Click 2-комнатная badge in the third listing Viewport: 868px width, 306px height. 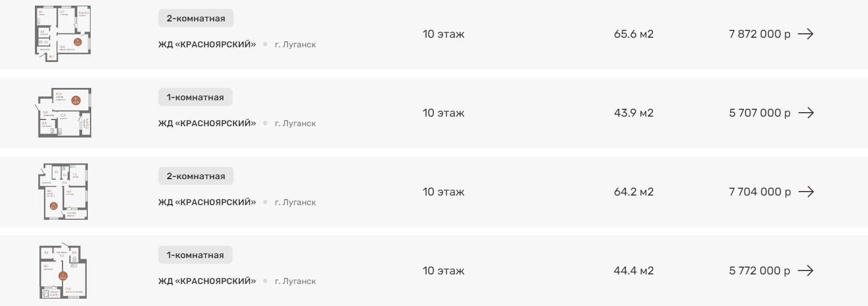[196, 176]
